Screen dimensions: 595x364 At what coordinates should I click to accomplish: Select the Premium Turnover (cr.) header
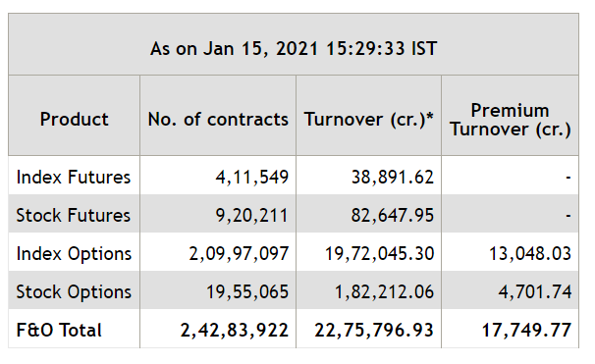[x=510, y=120]
